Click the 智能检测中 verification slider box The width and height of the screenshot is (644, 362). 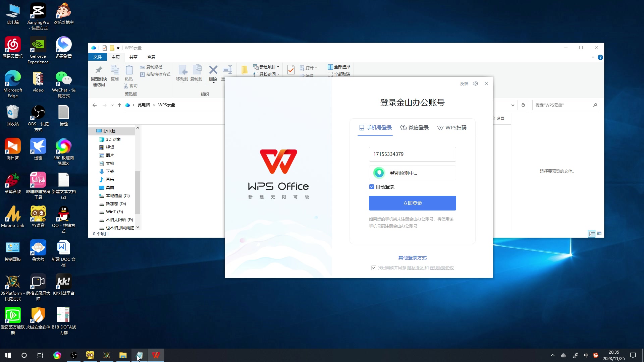point(412,173)
